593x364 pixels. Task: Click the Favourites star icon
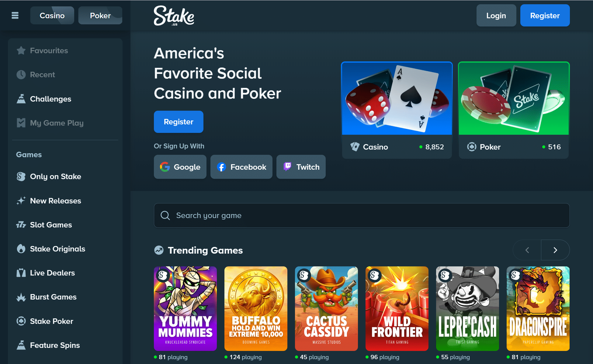point(21,50)
